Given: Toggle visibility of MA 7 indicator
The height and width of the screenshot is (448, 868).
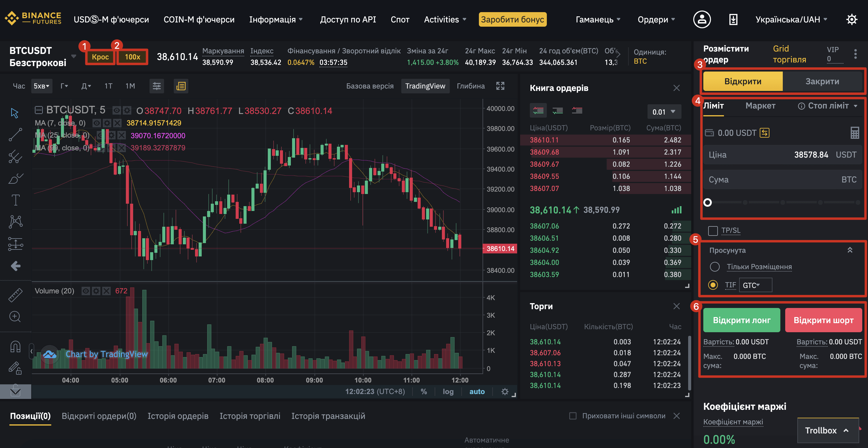Looking at the screenshot, I should [x=96, y=123].
